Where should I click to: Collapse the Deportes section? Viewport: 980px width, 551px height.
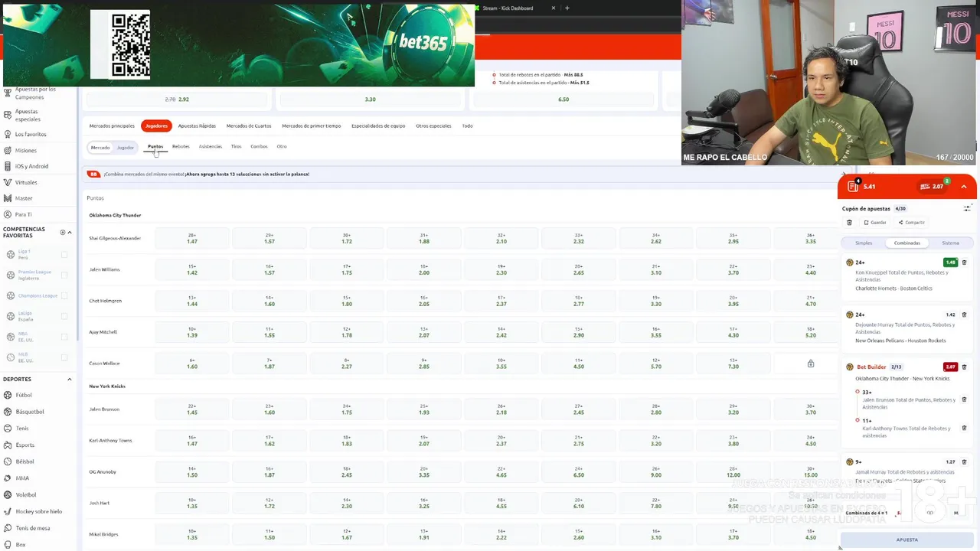point(70,379)
